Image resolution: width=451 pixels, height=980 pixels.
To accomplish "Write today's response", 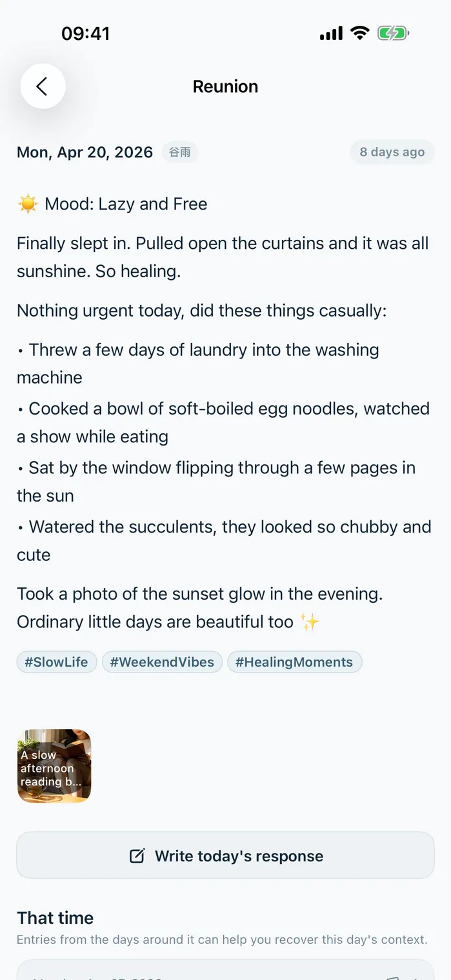I will [225, 856].
